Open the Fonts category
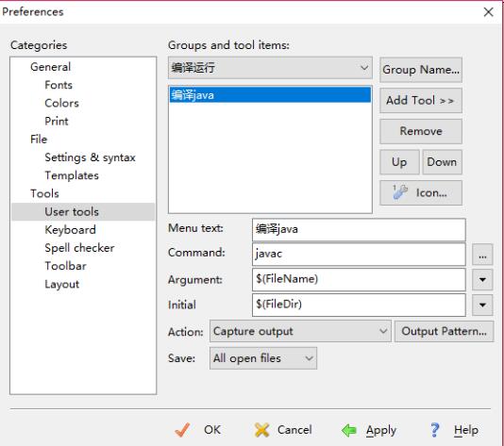The height and width of the screenshot is (446, 504). tap(59, 85)
